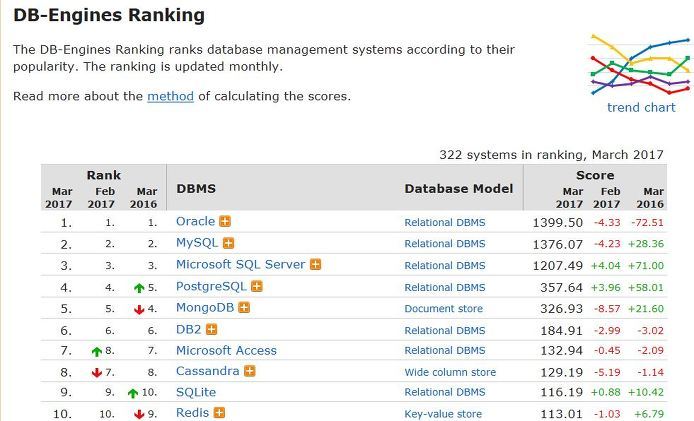The width and height of the screenshot is (694, 421).
Task: Click Relational DBMS in Microsoft Access row
Action: [445, 350]
